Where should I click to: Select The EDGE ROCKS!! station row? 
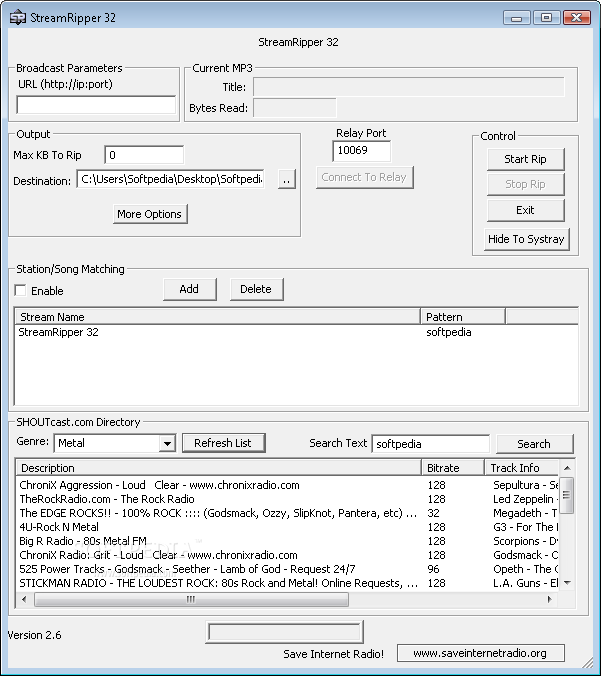tap(287, 513)
